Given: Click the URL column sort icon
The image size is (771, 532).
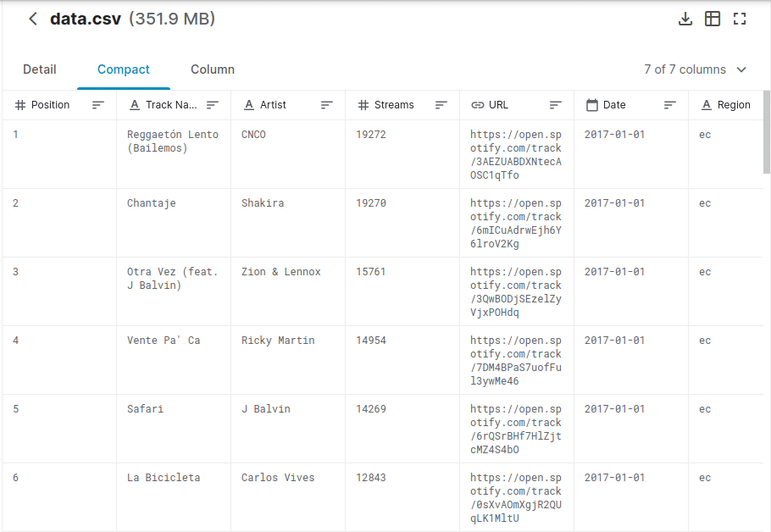Looking at the screenshot, I should [x=556, y=105].
